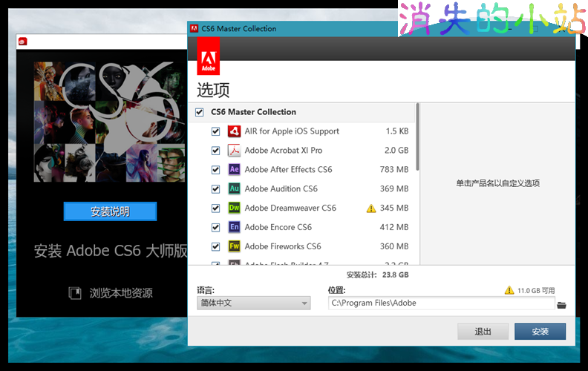Click the 退出 exit button

coord(483,331)
